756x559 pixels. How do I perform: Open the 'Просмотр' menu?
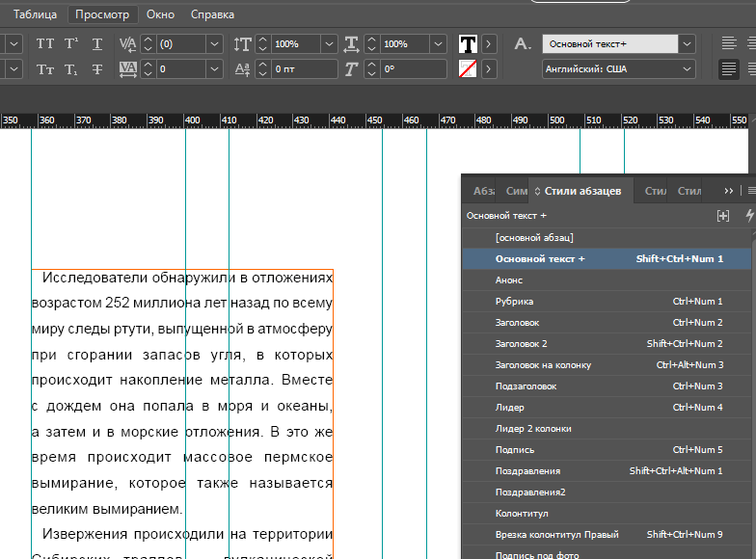[x=102, y=14]
